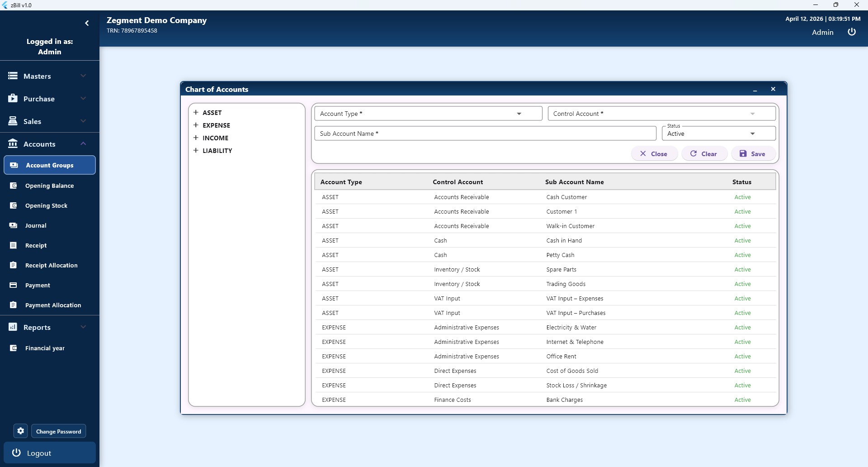Click the Receipt Allocation sidebar icon

(x=14, y=265)
